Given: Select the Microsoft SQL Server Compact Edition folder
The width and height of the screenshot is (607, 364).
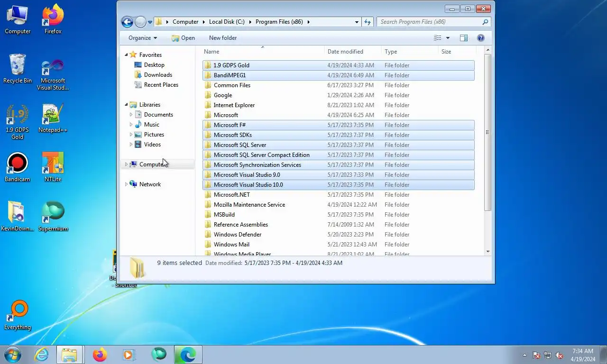Looking at the screenshot, I should [338, 155].
